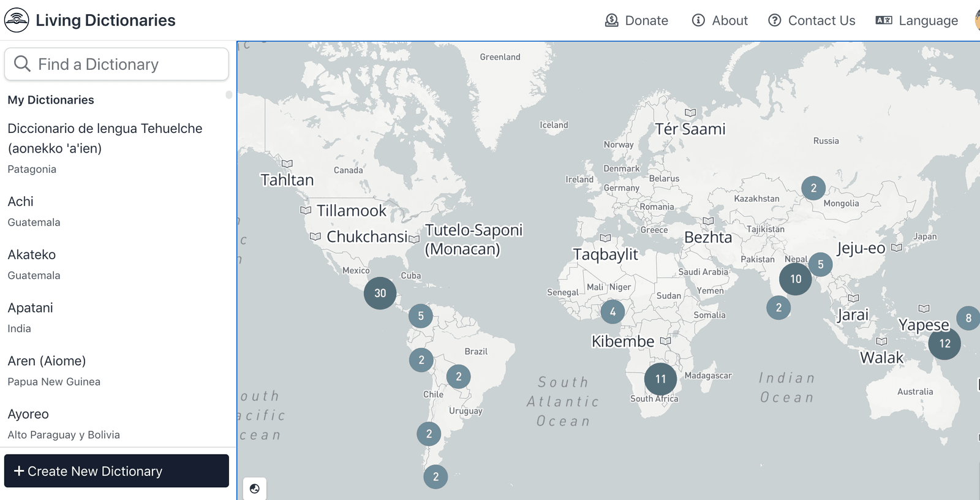980x500 pixels.
Task: Select Akateko in My Dictionaries
Action: (116, 264)
